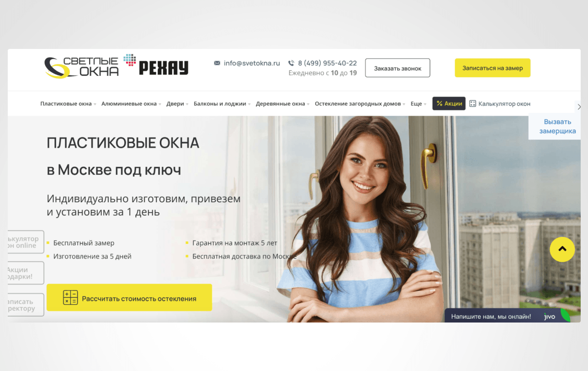Click the info@svetokna.ru email link
The image size is (588, 371).
click(x=252, y=63)
